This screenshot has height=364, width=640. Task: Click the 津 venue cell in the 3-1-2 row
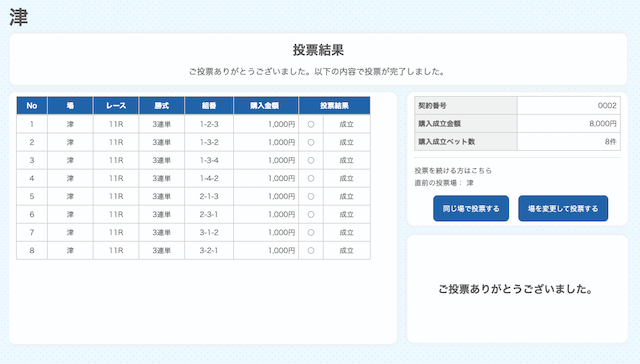click(x=70, y=232)
